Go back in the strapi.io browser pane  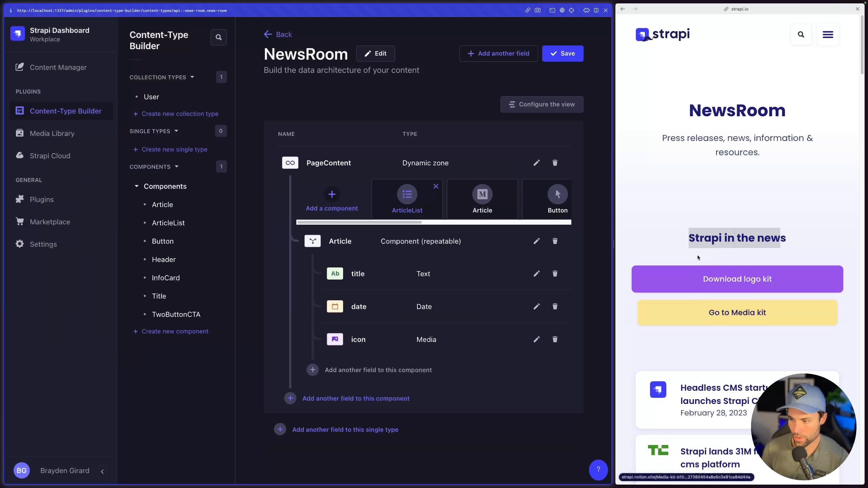click(x=623, y=9)
